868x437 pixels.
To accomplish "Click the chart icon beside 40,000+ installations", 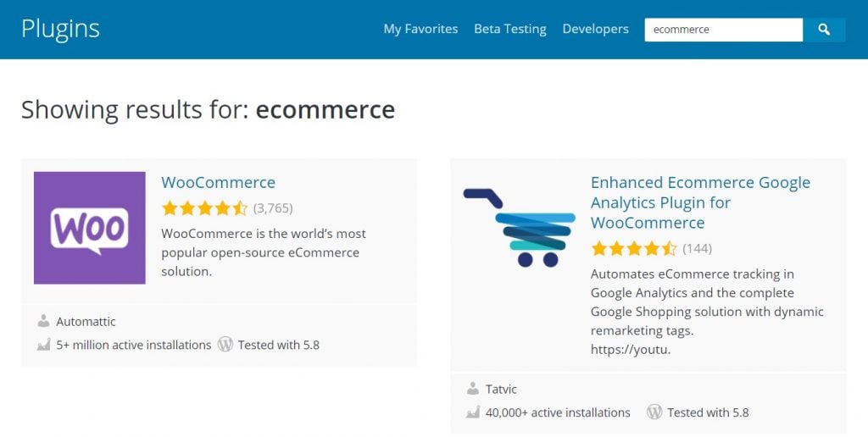I will coord(473,412).
